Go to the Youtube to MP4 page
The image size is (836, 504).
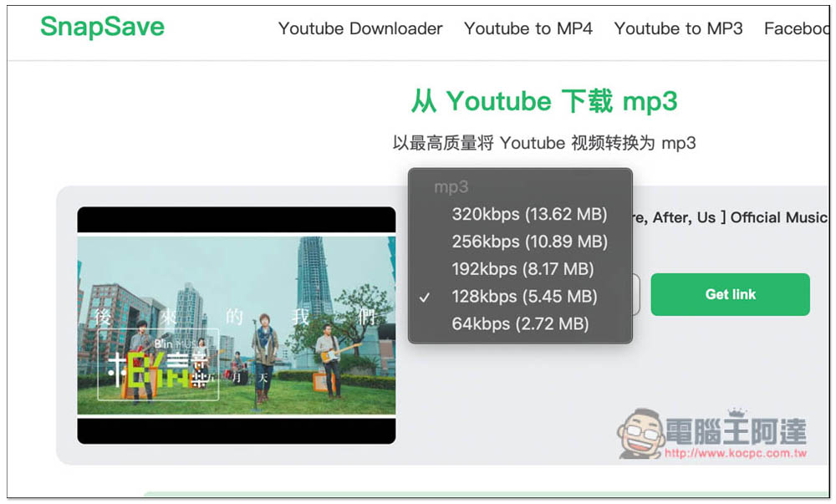click(528, 28)
